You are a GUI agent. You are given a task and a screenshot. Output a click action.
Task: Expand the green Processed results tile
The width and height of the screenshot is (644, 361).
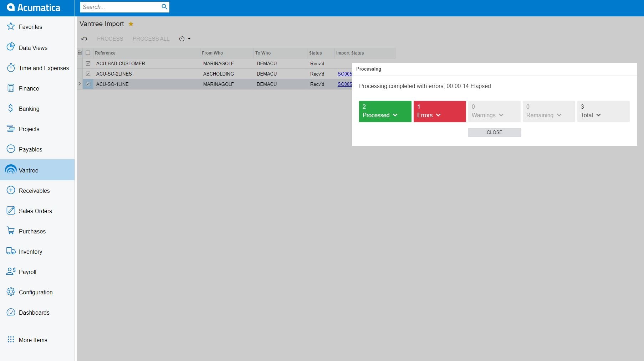tap(385, 112)
